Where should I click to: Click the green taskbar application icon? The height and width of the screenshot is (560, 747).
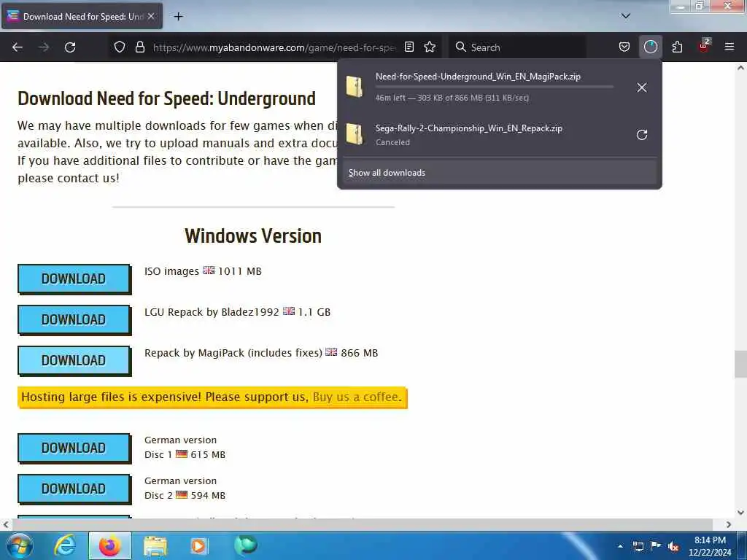[245, 545]
